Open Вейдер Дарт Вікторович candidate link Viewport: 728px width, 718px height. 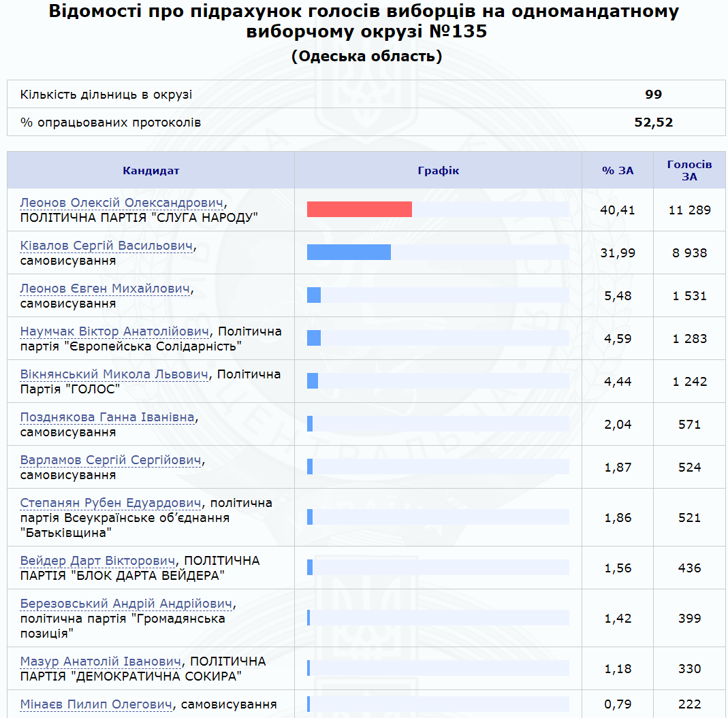(98, 561)
